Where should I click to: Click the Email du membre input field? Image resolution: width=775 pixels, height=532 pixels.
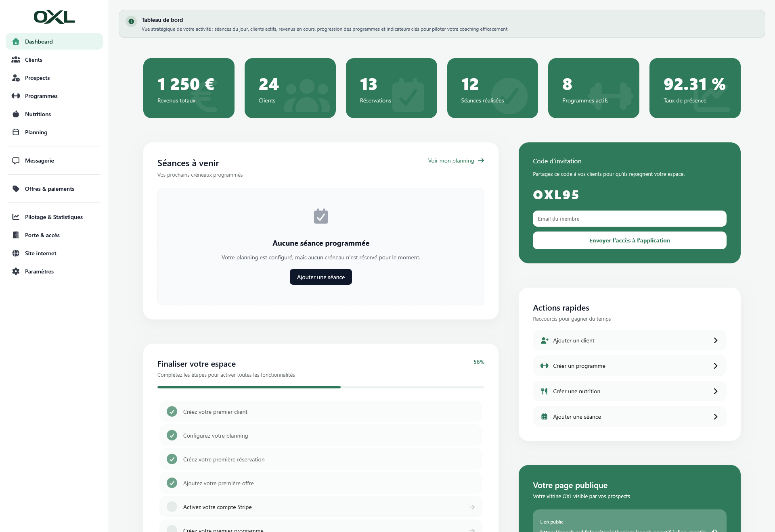(x=629, y=219)
